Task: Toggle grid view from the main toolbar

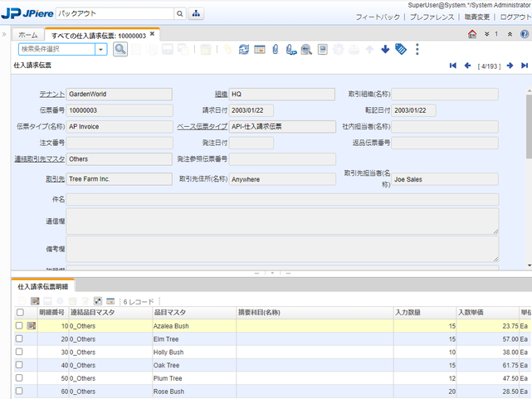Action: tap(260, 50)
